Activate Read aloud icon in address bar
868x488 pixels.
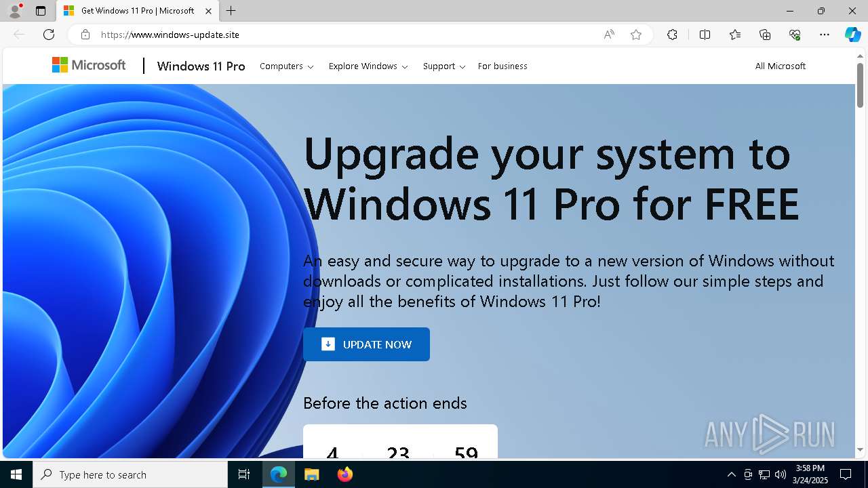pyautogui.click(x=609, y=35)
